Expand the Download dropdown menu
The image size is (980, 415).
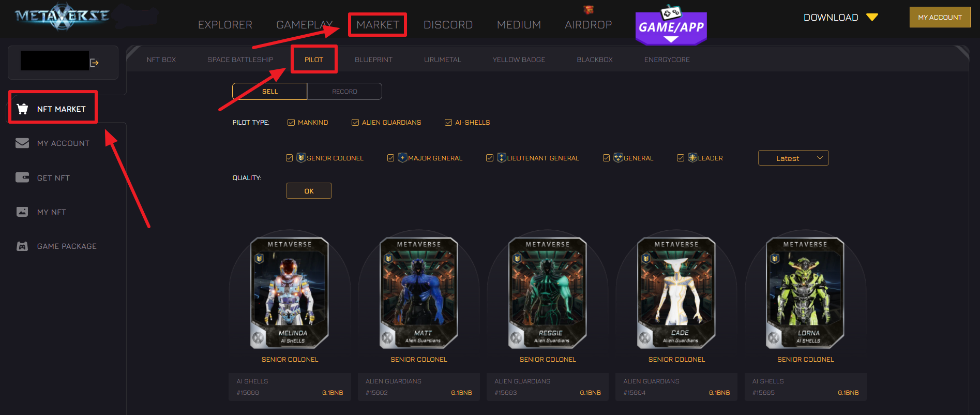(840, 17)
